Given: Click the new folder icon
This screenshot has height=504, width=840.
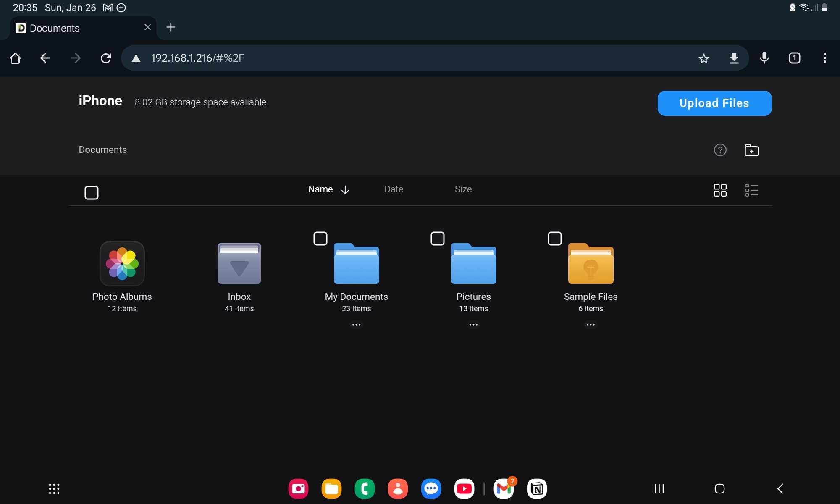Looking at the screenshot, I should click(751, 150).
